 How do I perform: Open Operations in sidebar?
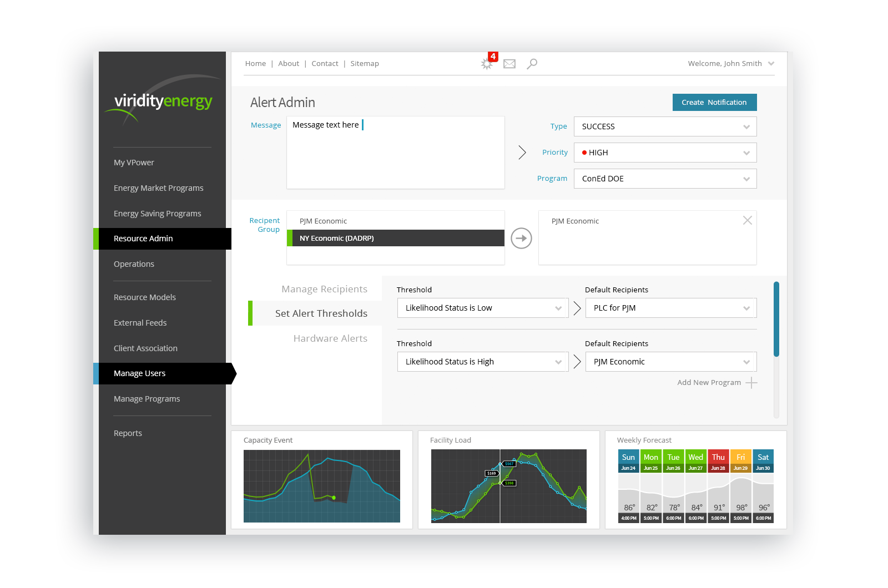(x=134, y=264)
